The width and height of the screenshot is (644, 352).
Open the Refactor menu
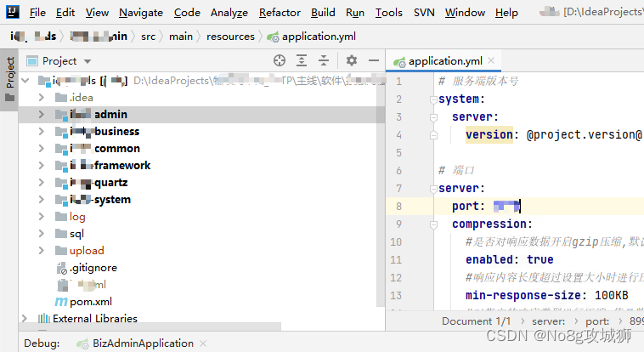pos(280,13)
